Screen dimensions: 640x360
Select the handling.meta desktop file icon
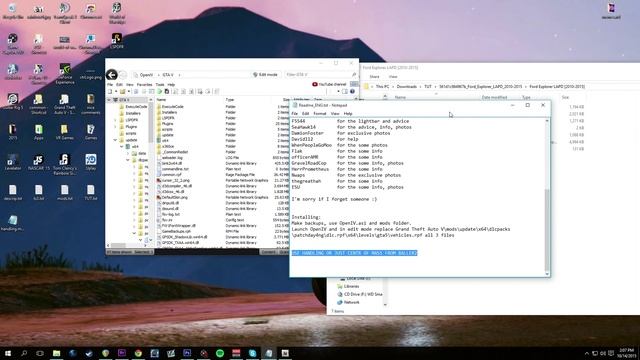point(13,223)
